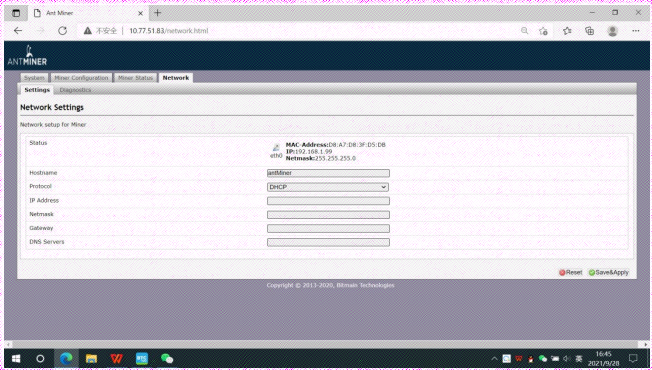Viewport: 652px width, 370px height.
Task: Open a new browser tab with plus
Action: [x=158, y=13]
